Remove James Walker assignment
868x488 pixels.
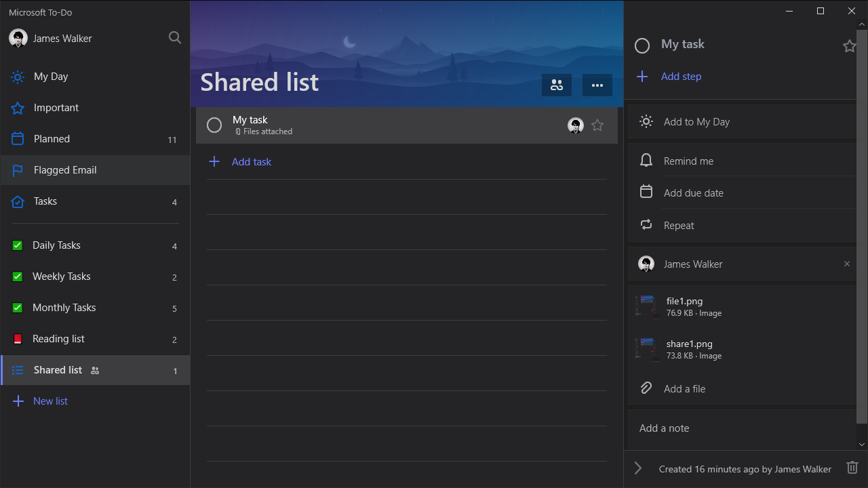click(x=846, y=264)
